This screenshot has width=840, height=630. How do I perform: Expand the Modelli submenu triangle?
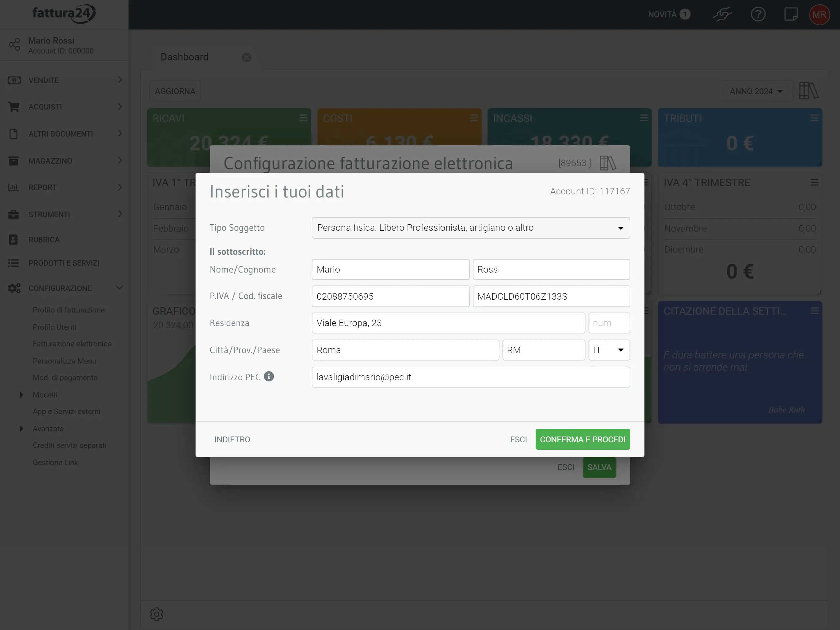point(21,394)
